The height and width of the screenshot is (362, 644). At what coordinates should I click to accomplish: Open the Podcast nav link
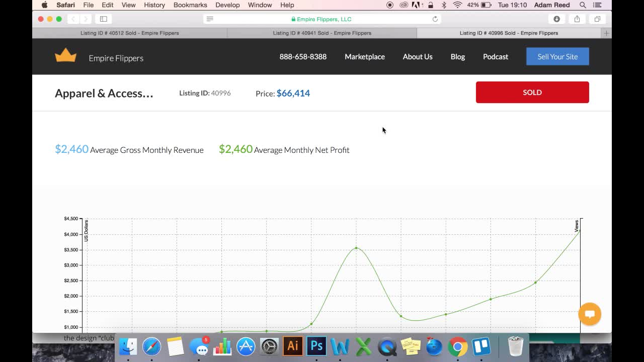point(496,57)
